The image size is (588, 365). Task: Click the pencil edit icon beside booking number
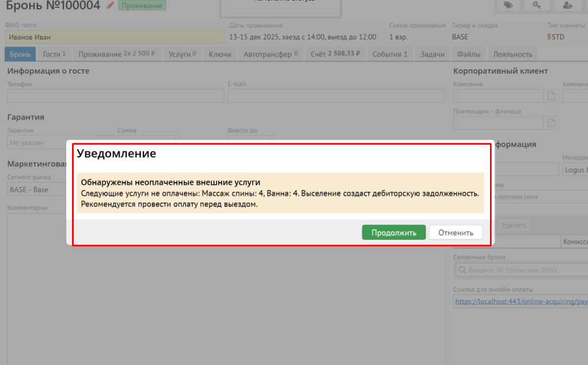pos(110,5)
